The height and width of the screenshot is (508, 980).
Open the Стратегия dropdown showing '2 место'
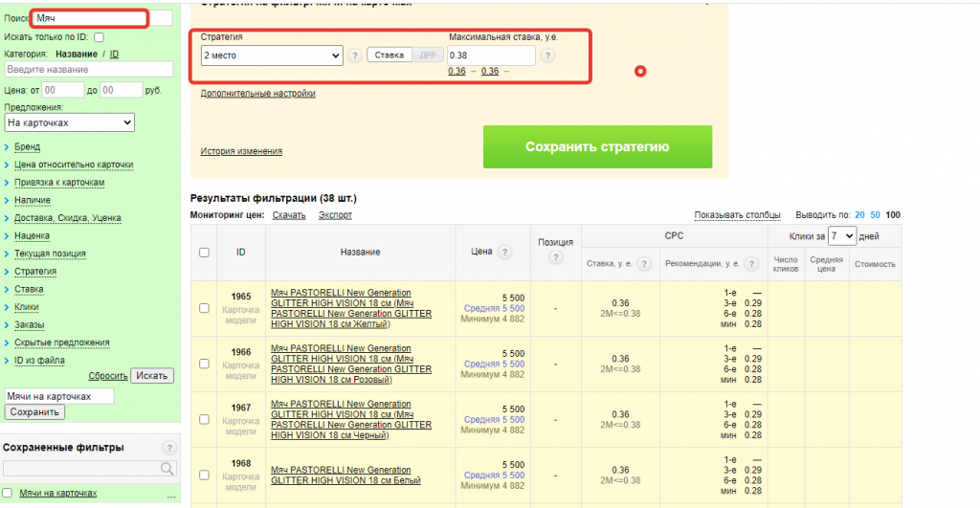pos(271,56)
